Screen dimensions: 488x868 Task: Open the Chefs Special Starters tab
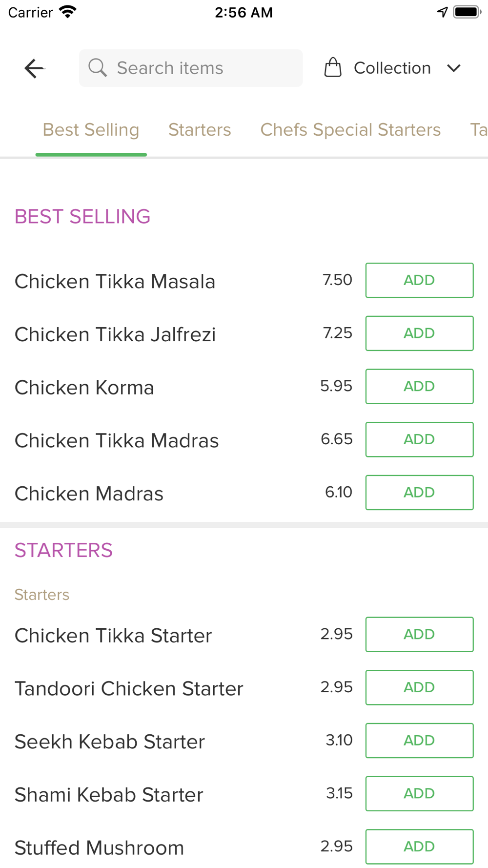pyautogui.click(x=350, y=130)
